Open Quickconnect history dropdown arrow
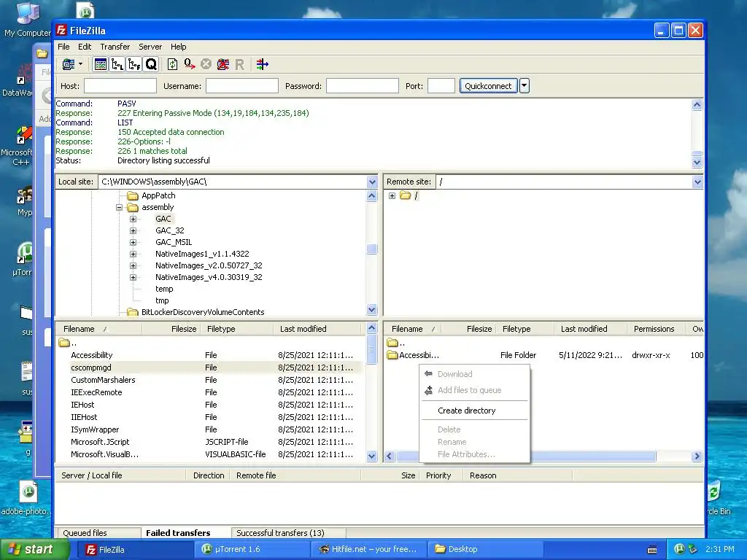Screen dimensions: 747x560 tap(525, 86)
